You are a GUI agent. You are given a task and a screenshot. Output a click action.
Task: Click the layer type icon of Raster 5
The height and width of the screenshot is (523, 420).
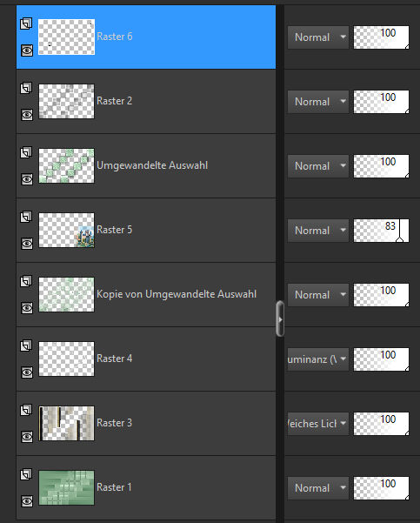pos(26,218)
